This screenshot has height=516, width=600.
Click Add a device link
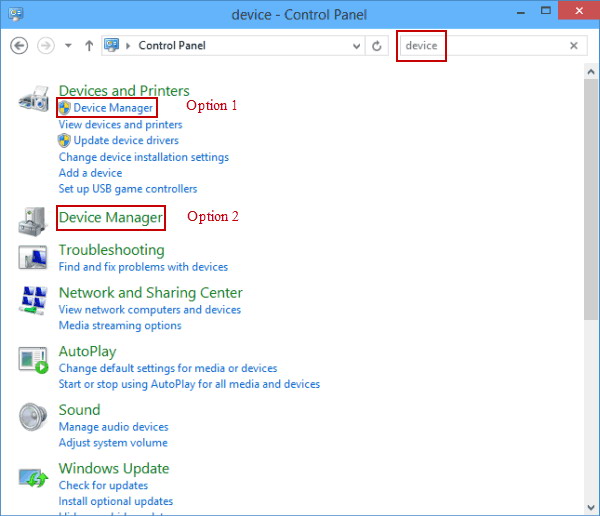pos(90,173)
